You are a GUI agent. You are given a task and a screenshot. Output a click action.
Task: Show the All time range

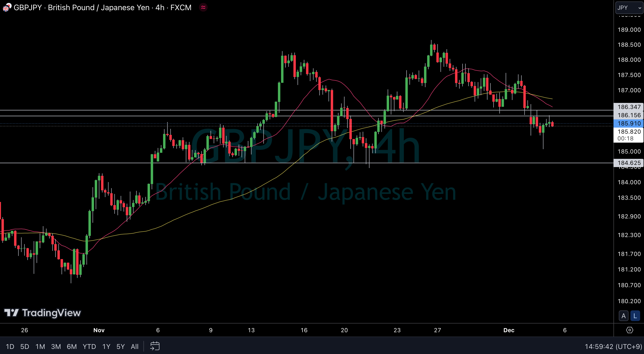coord(134,346)
